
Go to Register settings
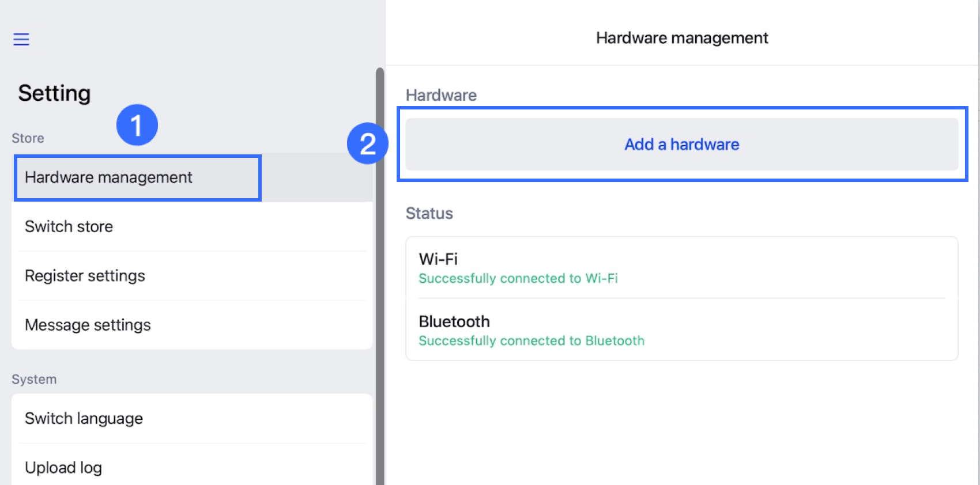85,276
